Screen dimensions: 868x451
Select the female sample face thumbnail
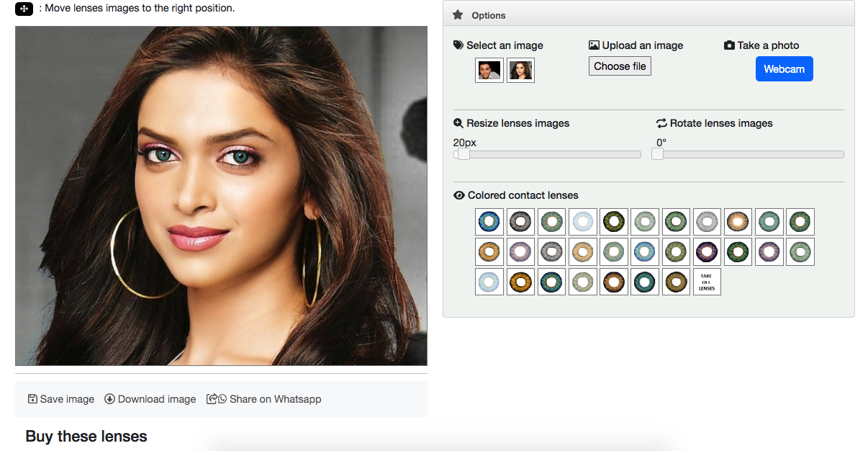[x=520, y=71]
